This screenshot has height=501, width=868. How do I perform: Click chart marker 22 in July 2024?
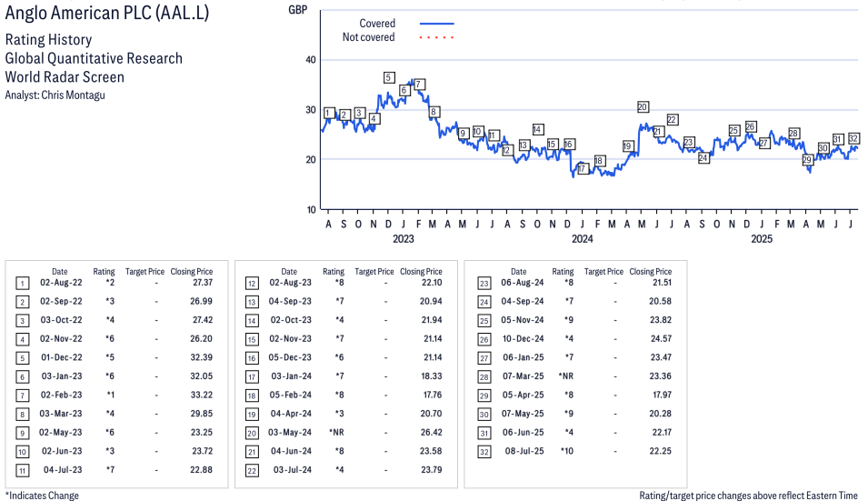[672, 120]
